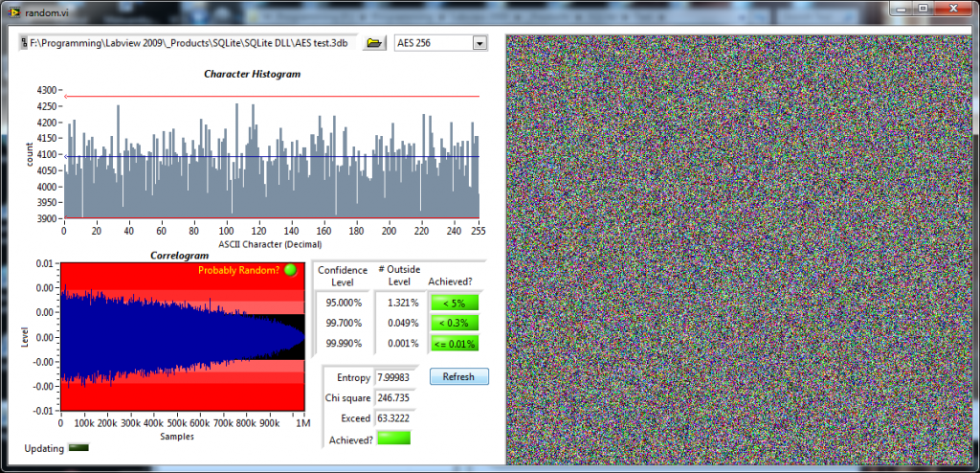Select the Chi square value field

pyautogui.click(x=397, y=397)
